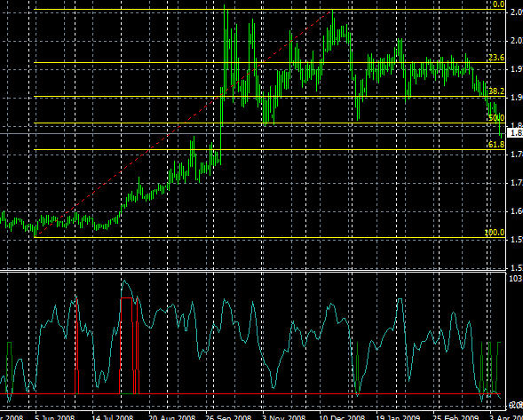Click the 14 Jul 2008 date label
The width and height of the screenshot is (523, 420).
pyautogui.click(x=113, y=417)
